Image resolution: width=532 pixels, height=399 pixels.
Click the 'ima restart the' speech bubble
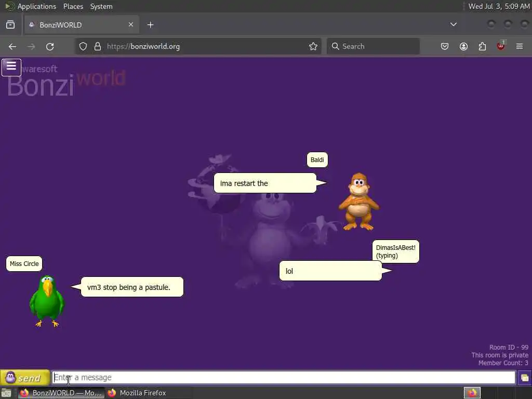pyautogui.click(x=265, y=183)
